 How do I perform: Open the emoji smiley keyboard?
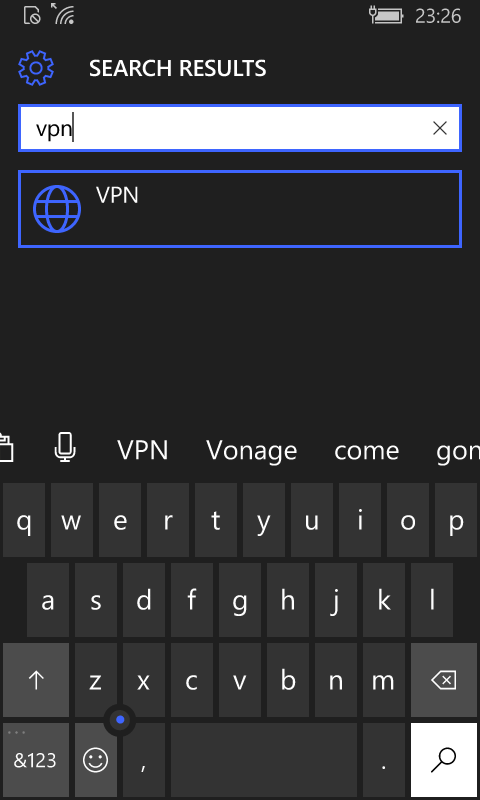coord(95,760)
